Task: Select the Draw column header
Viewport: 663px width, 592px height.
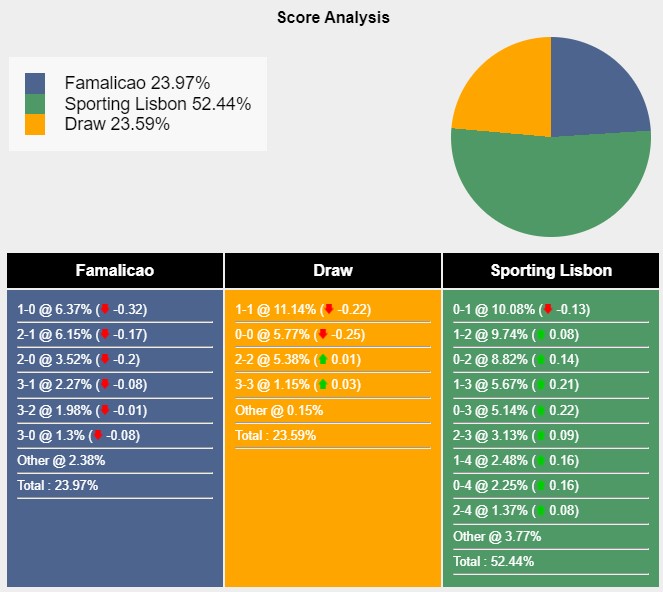Action: pos(333,271)
